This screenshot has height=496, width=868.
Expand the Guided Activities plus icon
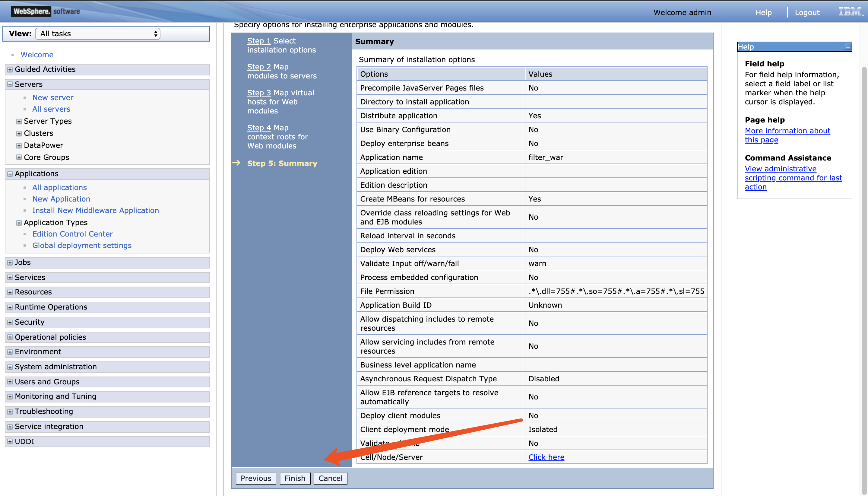(x=10, y=69)
